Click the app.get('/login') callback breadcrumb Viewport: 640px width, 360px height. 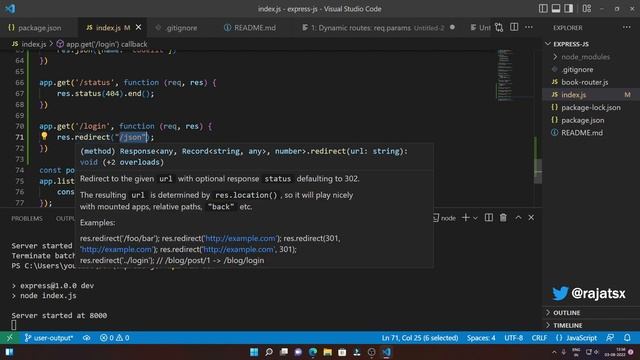(102, 44)
